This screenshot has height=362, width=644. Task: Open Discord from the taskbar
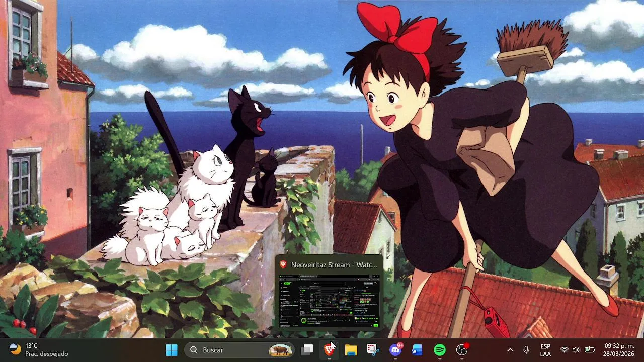point(395,350)
